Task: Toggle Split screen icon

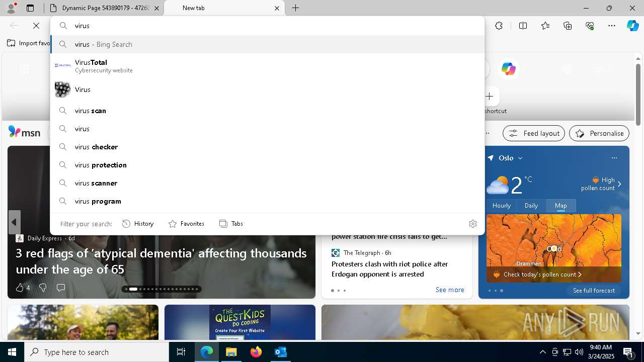Action: pyautogui.click(x=523, y=26)
